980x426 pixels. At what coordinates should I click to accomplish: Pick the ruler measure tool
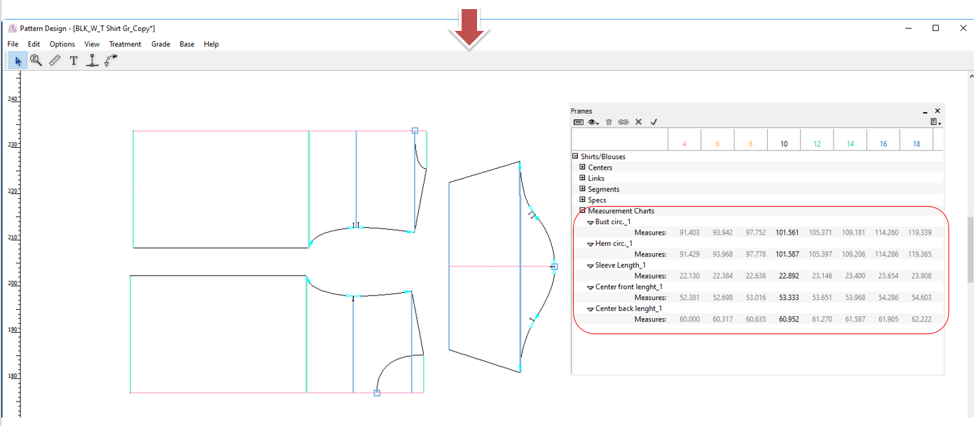(55, 61)
